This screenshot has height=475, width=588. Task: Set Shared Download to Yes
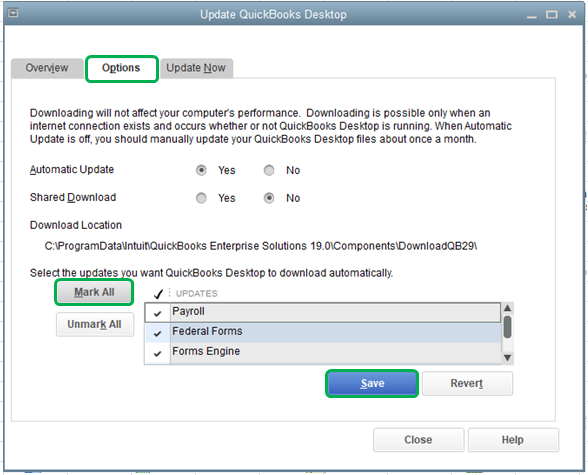point(201,198)
